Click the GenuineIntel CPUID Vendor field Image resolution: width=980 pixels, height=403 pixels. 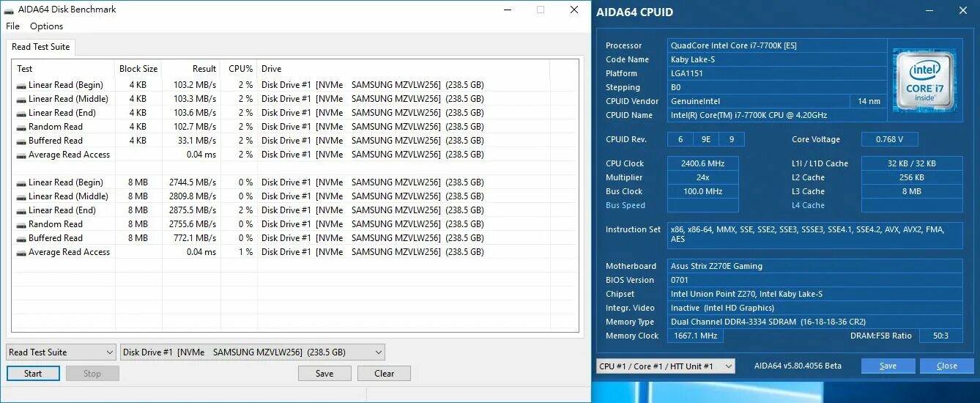coord(759,101)
